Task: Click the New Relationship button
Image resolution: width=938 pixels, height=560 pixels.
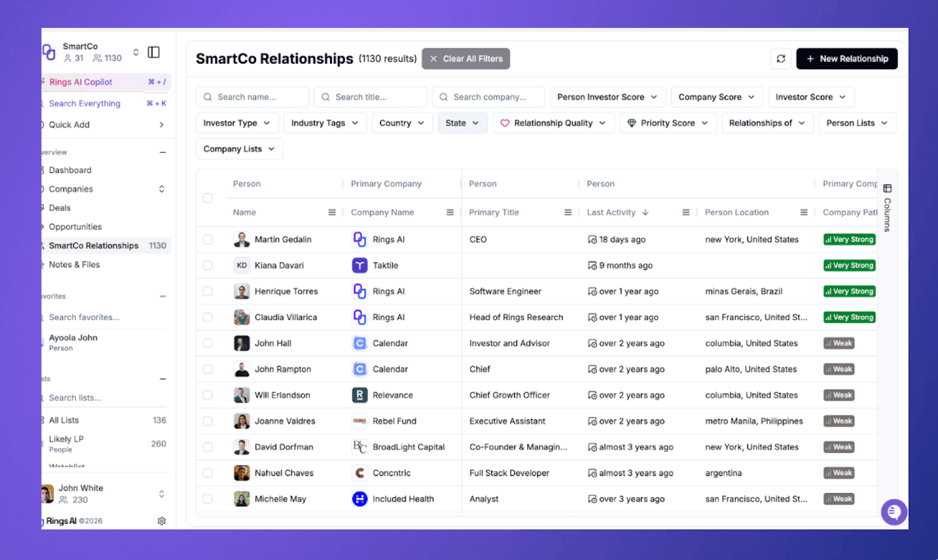Action: (847, 59)
